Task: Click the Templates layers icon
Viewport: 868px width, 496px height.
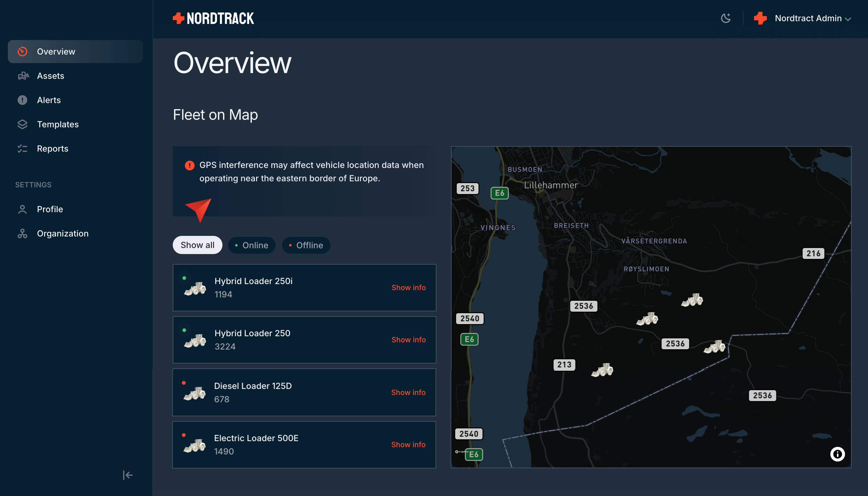Action: (x=22, y=124)
